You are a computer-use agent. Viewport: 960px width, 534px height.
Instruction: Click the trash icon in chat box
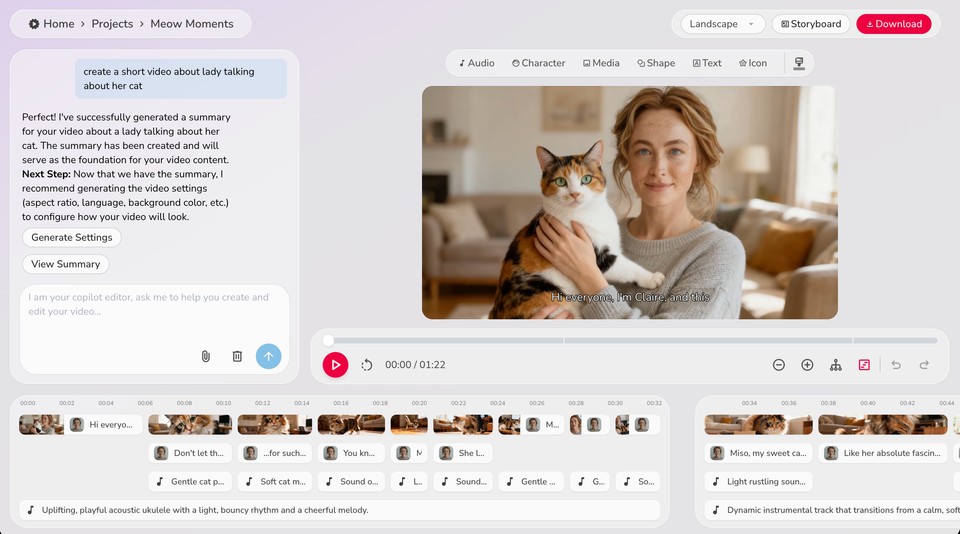point(237,356)
